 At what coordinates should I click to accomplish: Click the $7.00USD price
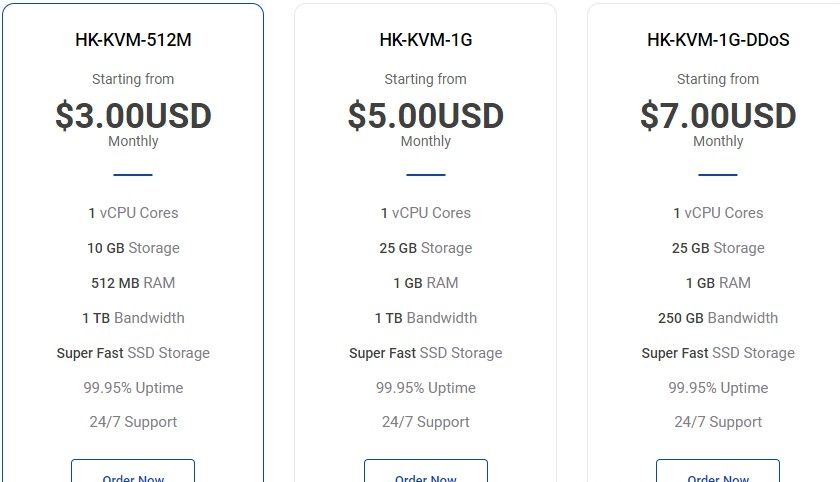pyautogui.click(x=718, y=116)
